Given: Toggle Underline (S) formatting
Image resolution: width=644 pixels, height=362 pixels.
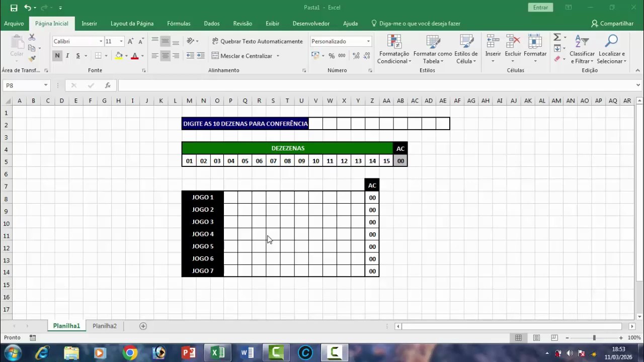Looking at the screenshot, I should point(77,56).
